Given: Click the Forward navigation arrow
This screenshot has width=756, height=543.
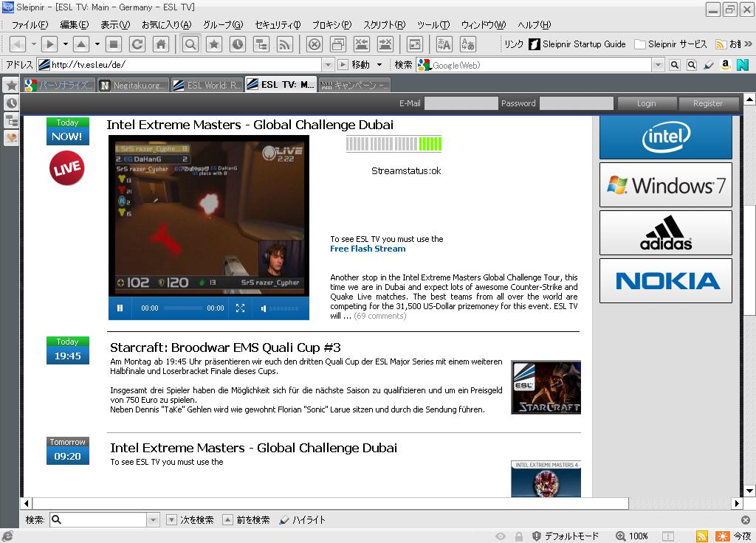Looking at the screenshot, I should [49, 44].
